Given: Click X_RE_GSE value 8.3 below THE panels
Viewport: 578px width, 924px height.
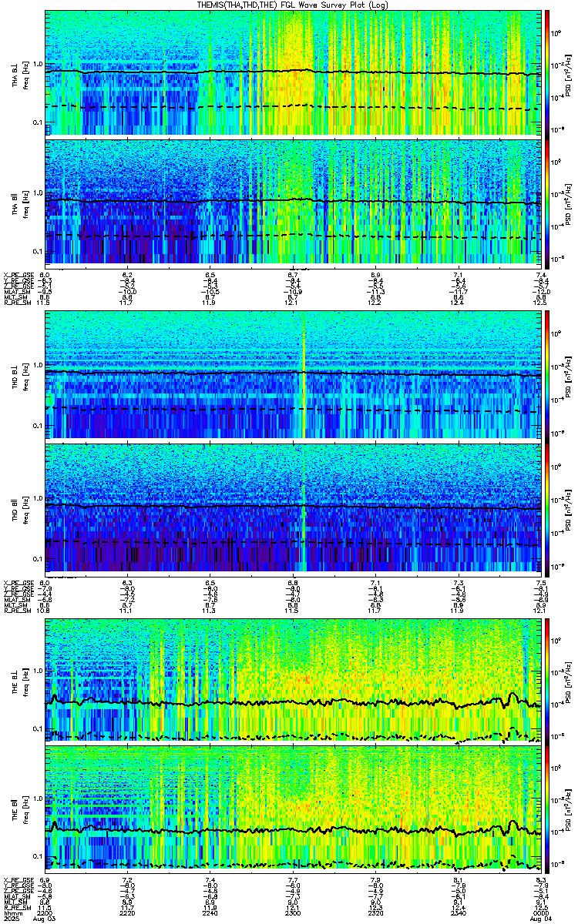Looking at the screenshot, I should (541, 879).
